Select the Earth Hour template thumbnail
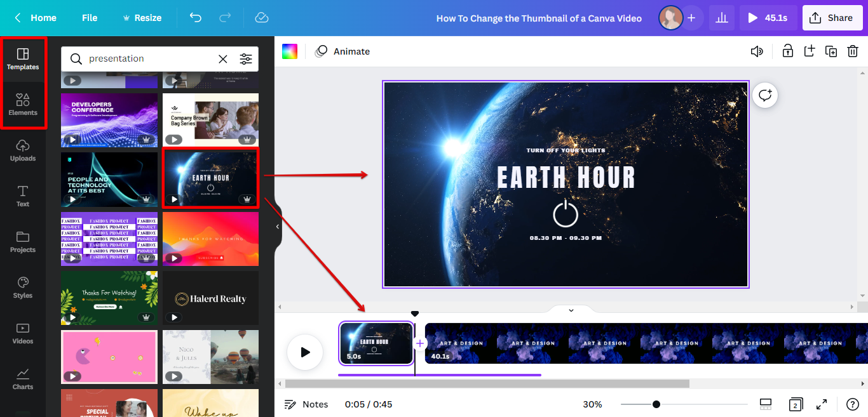The image size is (868, 417). (x=210, y=178)
